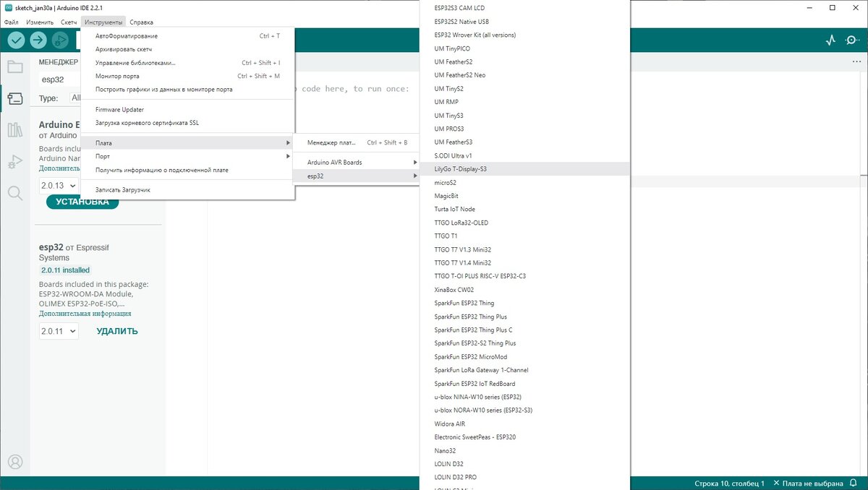868x490 pixels.
Task: Open the Boards Manager sidebar icon
Action: (14, 99)
